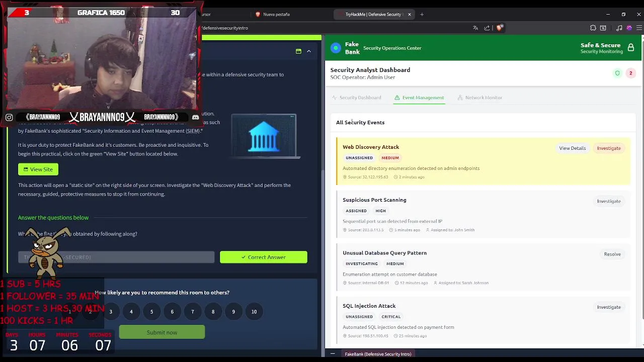Open the browser extensions puzzle icon

point(593,28)
